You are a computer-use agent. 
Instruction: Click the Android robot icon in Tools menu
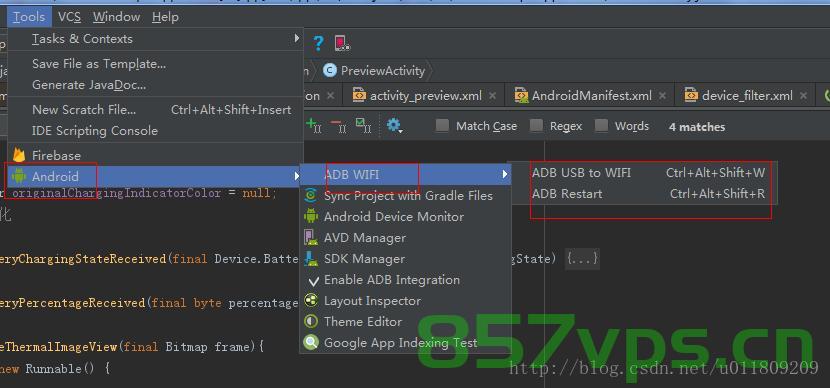(x=19, y=176)
